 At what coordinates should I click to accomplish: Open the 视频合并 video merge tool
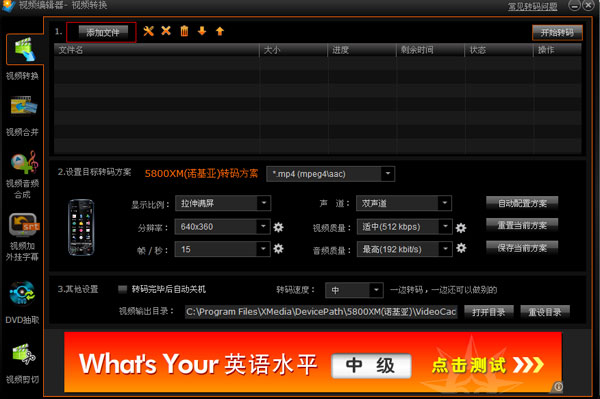[x=23, y=116]
